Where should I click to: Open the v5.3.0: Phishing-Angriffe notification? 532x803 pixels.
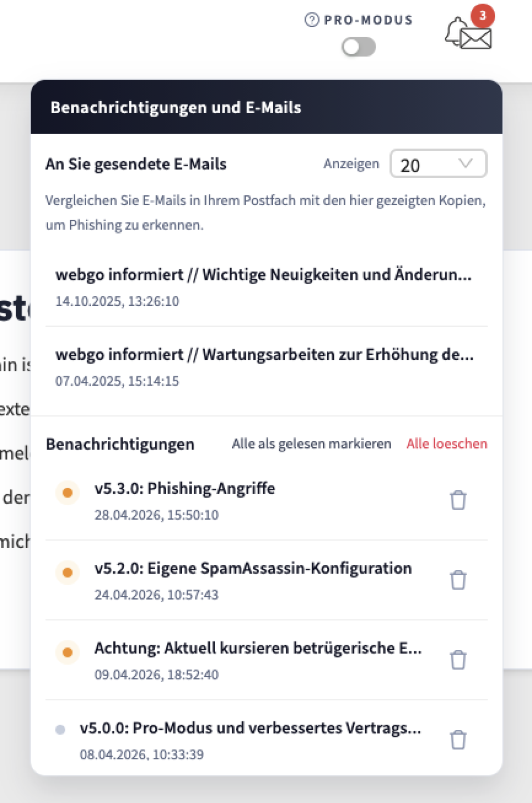185,488
